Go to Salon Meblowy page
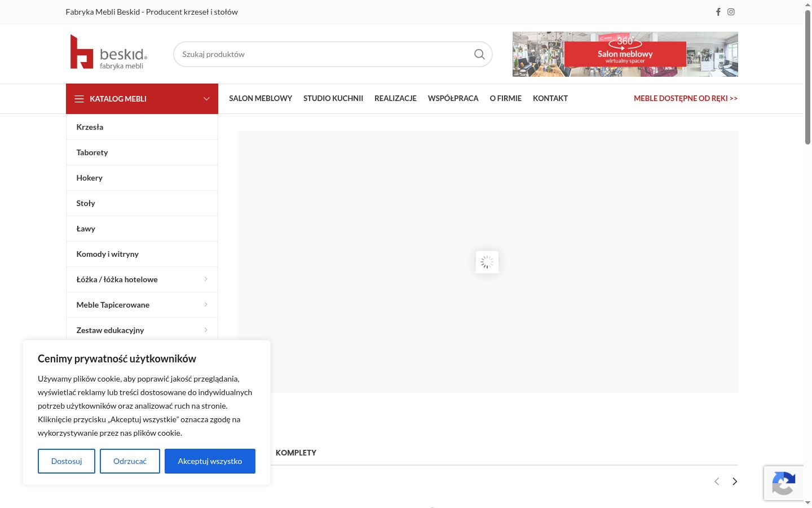This screenshot has width=812, height=508. (261, 98)
